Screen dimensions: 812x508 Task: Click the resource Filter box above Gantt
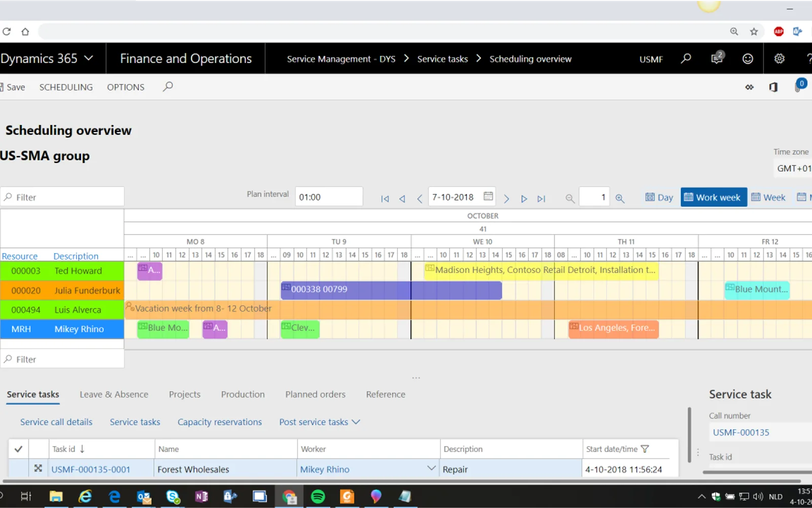62,197
